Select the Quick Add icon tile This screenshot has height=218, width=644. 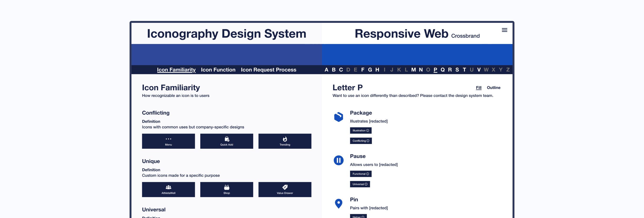[226, 141]
